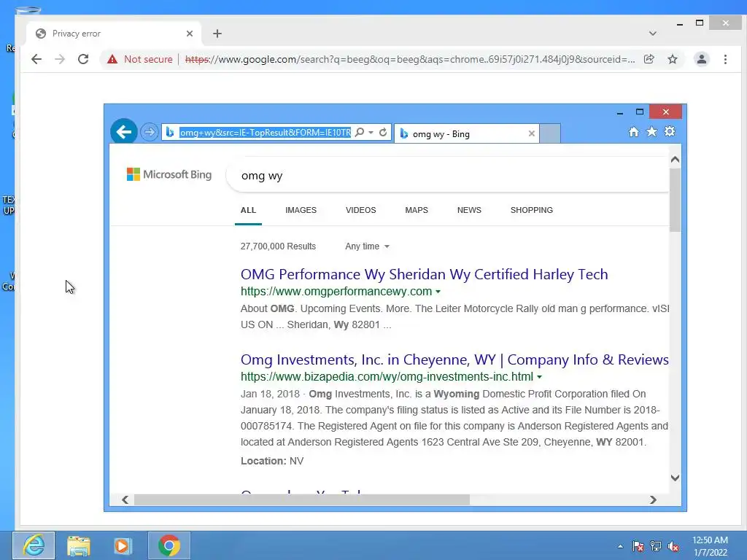Viewport: 747px width, 560px height.
Task: Open Chrome three-dot menu
Action: (x=725, y=59)
